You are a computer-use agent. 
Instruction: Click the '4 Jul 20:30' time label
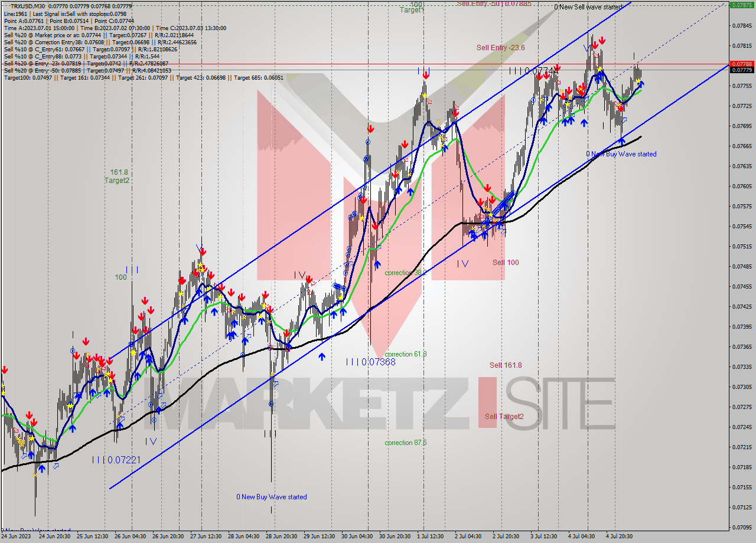618,537
